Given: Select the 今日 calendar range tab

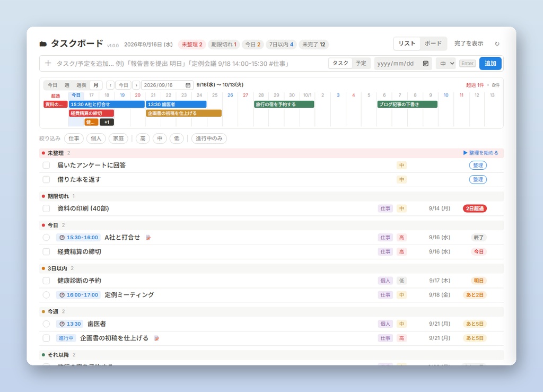Looking at the screenshot, I should coord(52,85).
